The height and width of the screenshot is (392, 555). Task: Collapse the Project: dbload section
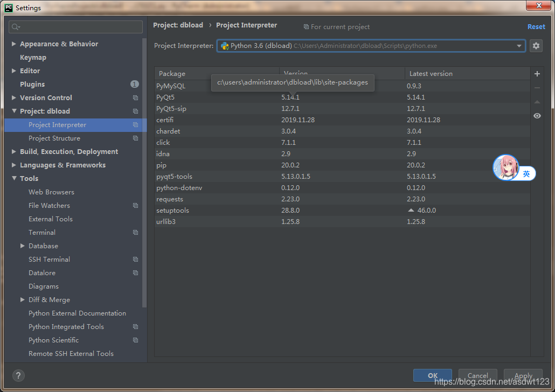(x=14, y=111)
